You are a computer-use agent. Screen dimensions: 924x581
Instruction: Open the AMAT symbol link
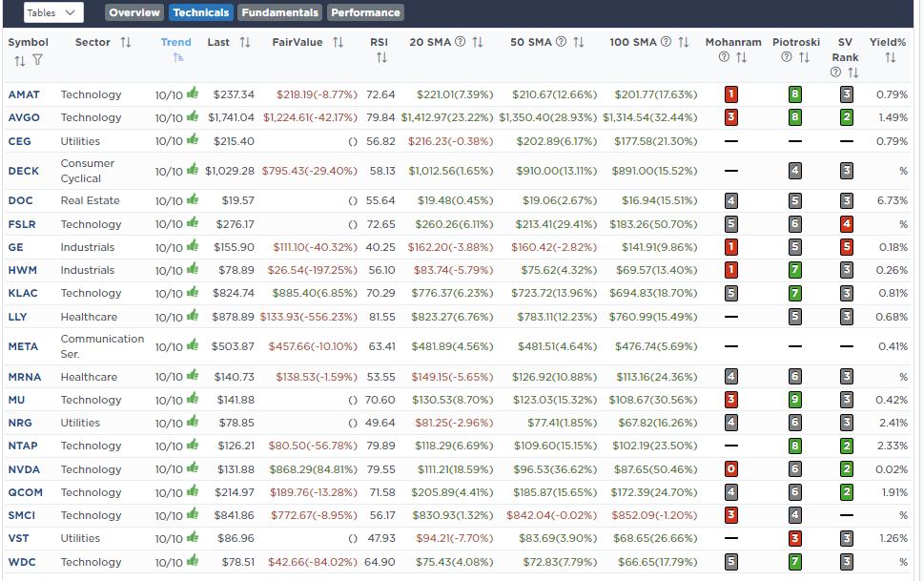tap(24, 95)
